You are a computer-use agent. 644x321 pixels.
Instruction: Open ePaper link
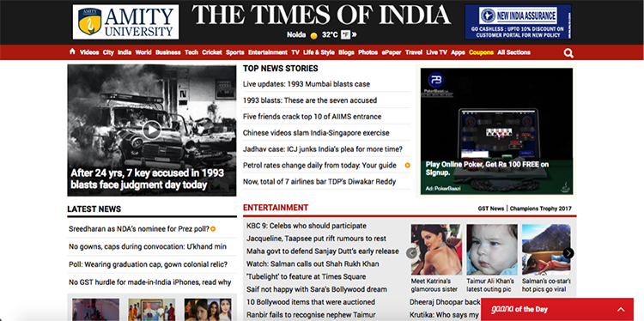(x=392, y=52)
